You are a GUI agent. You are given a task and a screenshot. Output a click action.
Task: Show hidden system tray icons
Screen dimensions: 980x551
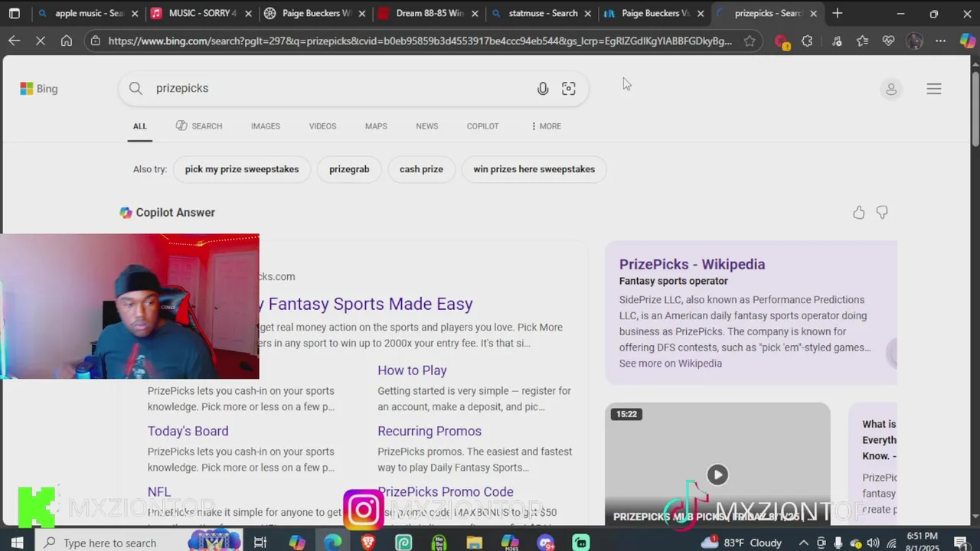coord(803,543)
